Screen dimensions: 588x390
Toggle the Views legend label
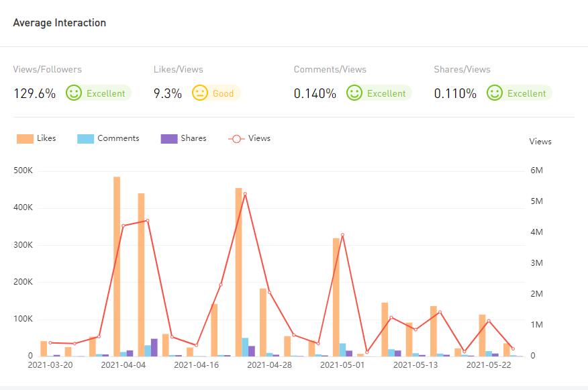click(x=259, y=138)
